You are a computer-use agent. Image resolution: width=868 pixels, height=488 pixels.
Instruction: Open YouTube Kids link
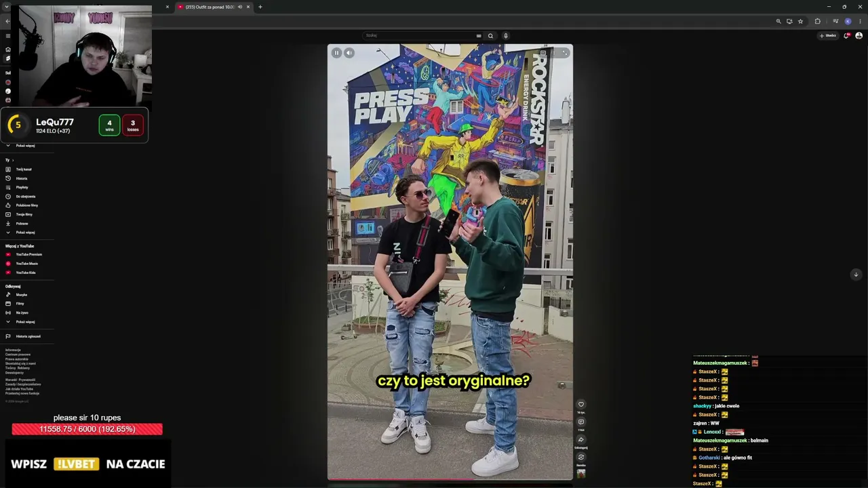(x=26, y=272)
